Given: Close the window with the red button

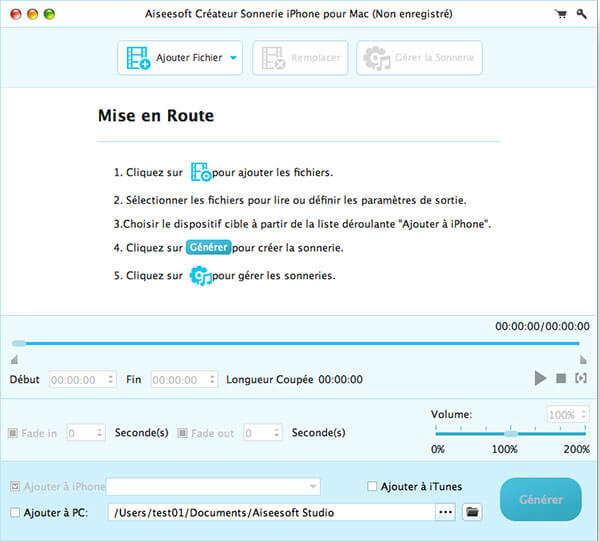Looking at the screenshot, I should pos(16,14).
